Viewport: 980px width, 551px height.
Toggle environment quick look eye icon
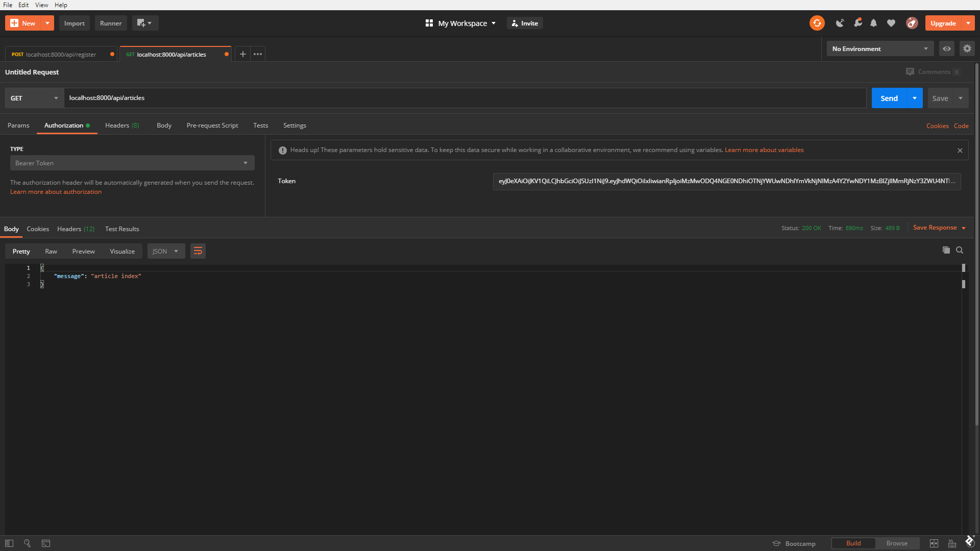(947, 48)
